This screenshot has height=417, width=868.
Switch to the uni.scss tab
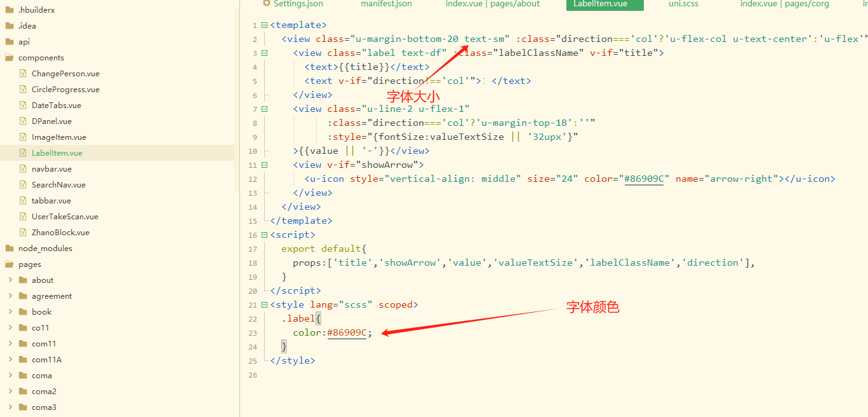[x=683, y=4]
